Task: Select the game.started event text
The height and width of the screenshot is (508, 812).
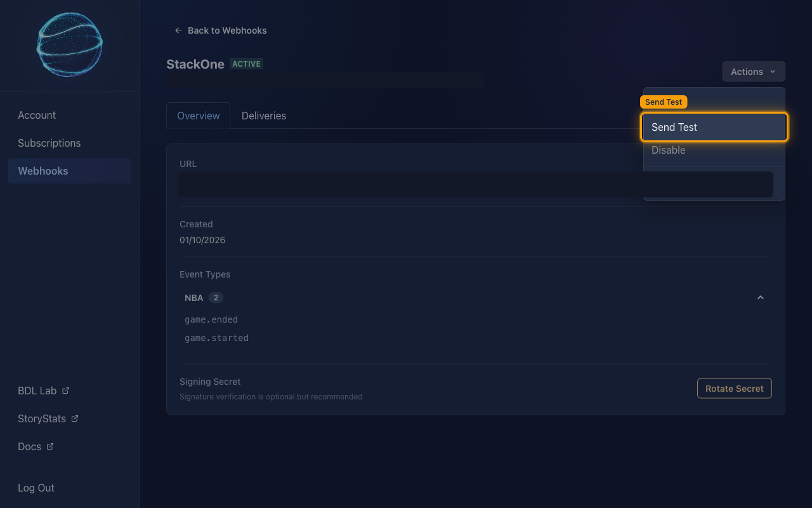Action: click(216, 338)
